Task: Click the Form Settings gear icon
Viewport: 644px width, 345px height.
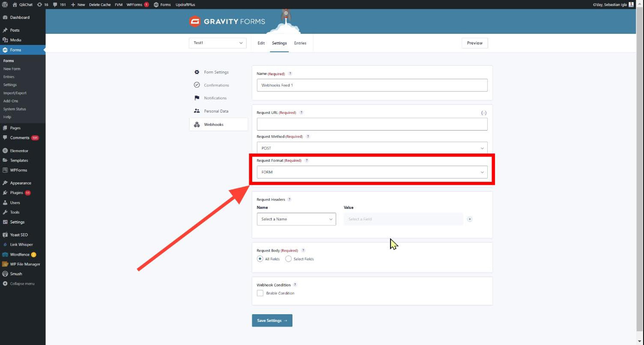Action: pyautogui.click(x=197, y=72)
